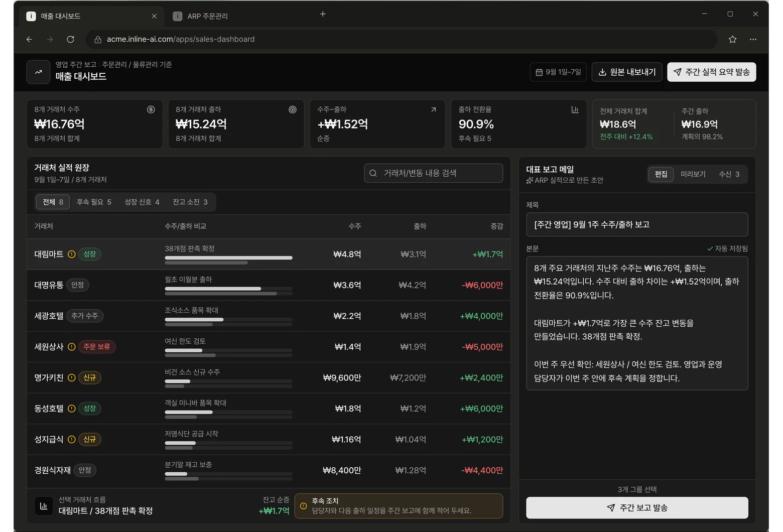Switch to the ARP 주문관리 browser tab
The width and height of the screenshot is (783, 532).
(x=207, y=16)
